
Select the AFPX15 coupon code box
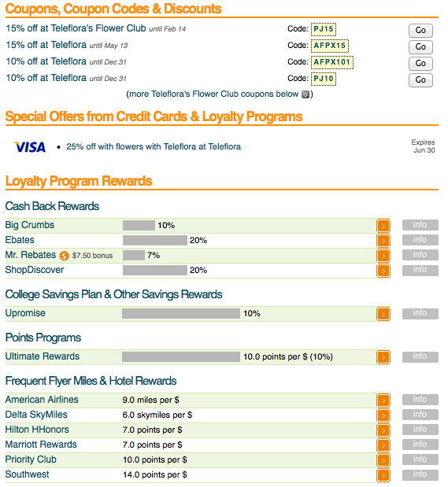330,46
